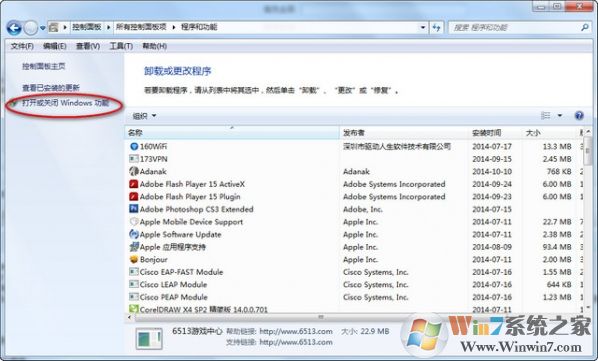Select Adobe Photoshop CS3 Extended entry name
This screenshot has width=598, height=361.
click(196, 209)
